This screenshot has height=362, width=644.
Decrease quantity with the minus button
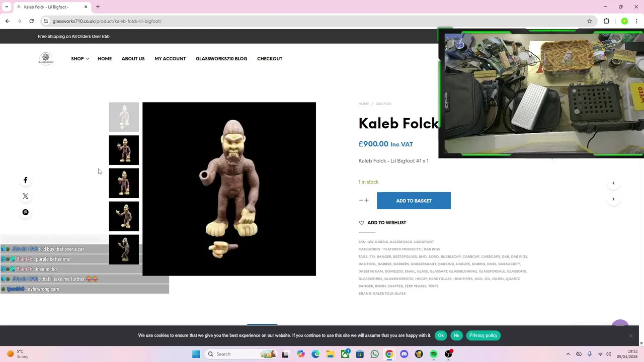361,201
